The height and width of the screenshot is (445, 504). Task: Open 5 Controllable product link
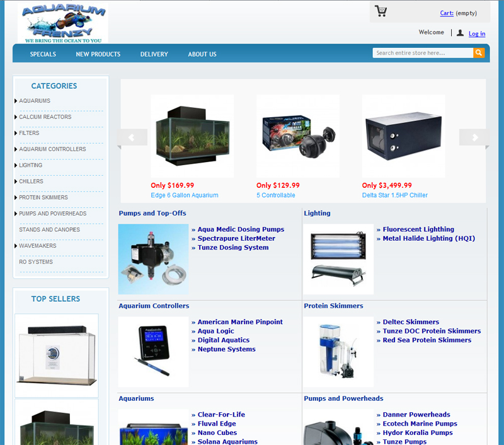(x=276, y=195)
